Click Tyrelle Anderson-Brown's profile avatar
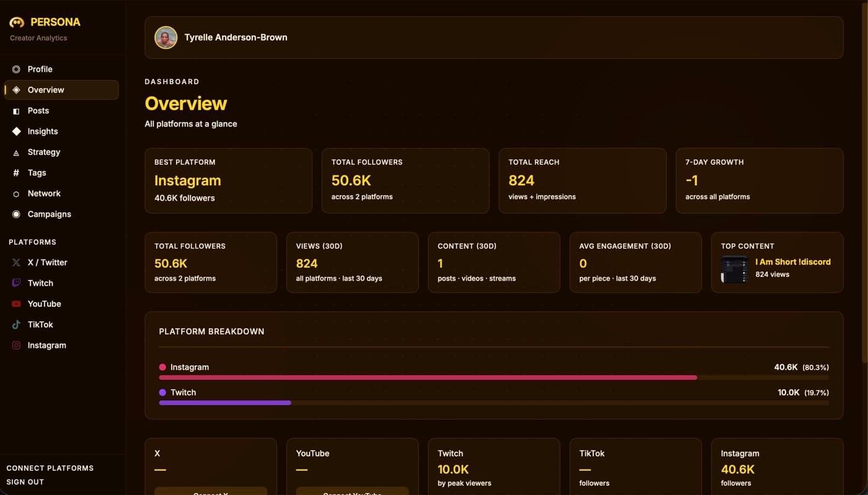The image size is (868, 495). [166, 38]
